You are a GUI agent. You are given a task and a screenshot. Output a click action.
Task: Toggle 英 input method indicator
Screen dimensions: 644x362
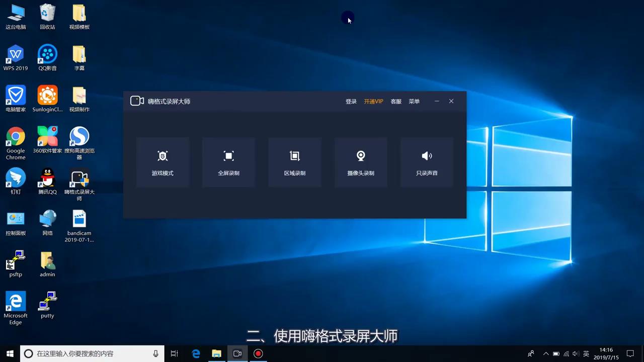point(586,353)
